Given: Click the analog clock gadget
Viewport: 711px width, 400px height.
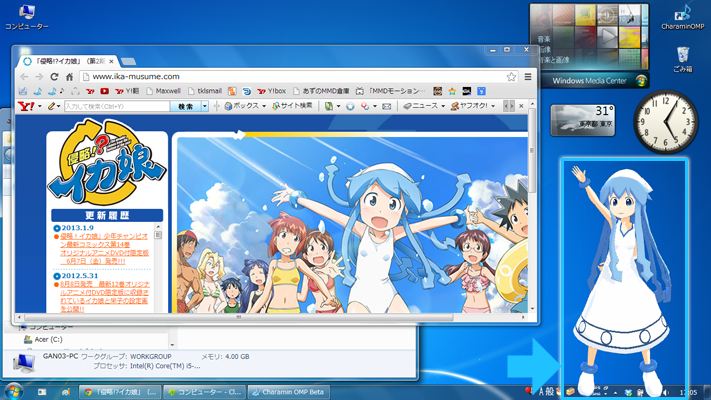Looking at the screenshot, I should [666, 122].
